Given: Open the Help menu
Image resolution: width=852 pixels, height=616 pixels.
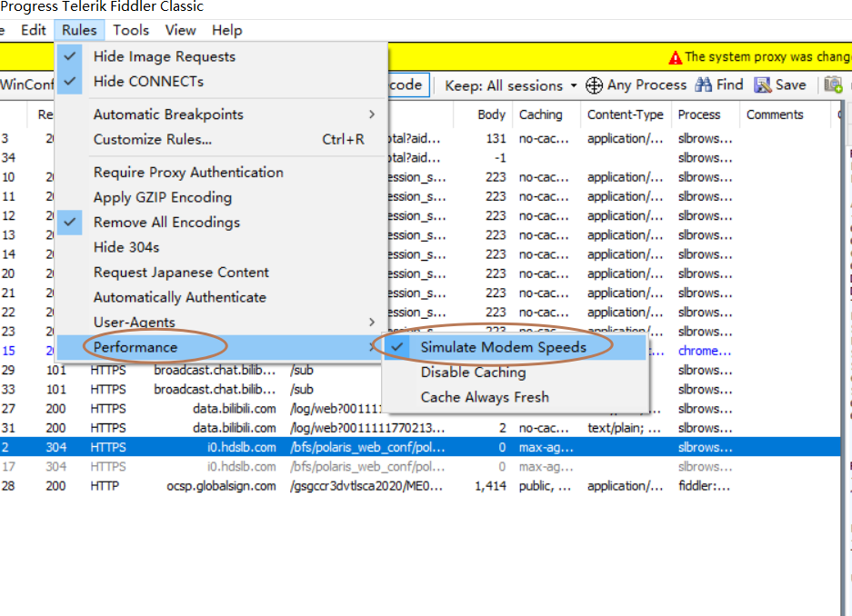Looking at the screenshot, I should point(227,30).
